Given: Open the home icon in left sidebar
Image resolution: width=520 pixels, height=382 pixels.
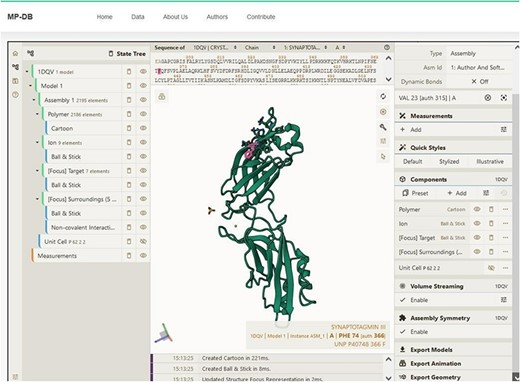Looking at the screenshot, I should (15, 53).
